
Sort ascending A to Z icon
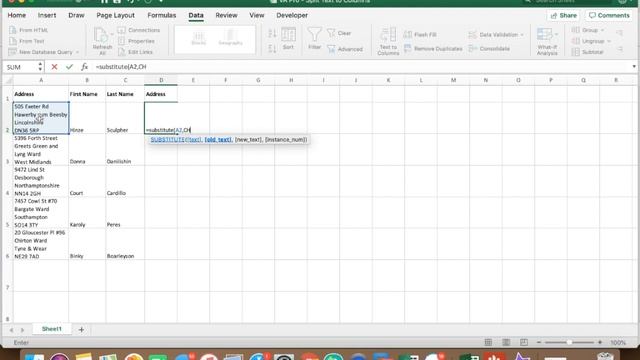272,33
